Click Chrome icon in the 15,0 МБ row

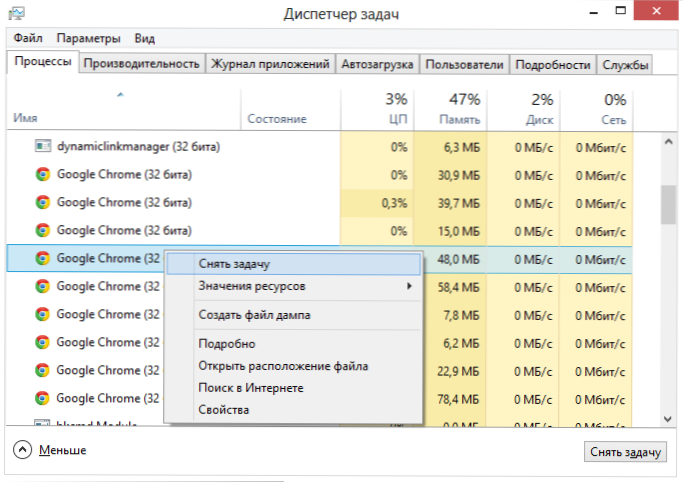tap(43, 230)
